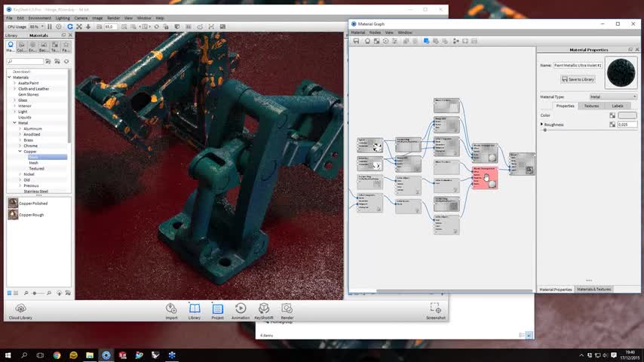Pause real-time rendering in KeyShot toolbar
Image resolution: width=644 pixels, height=362 pixels.
pos(50,26)
